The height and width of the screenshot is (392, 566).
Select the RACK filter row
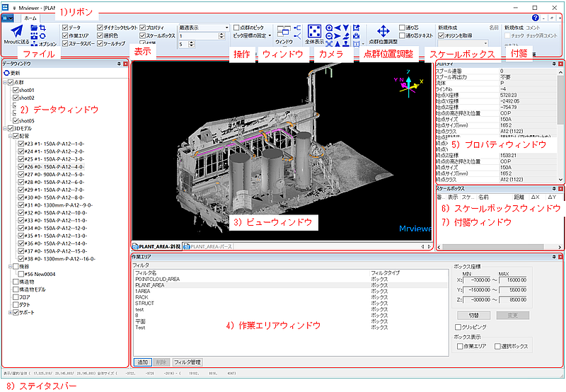[x=291, y=297]
